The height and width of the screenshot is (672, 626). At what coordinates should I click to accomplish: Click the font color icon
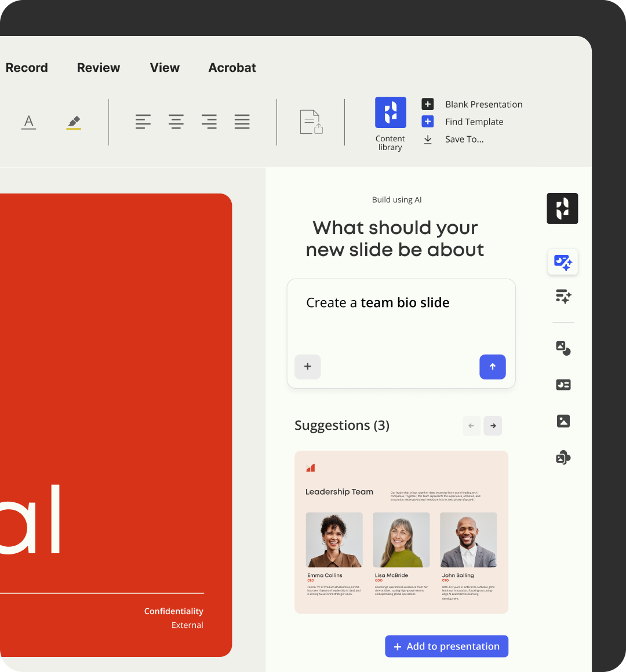click(28, 122)
